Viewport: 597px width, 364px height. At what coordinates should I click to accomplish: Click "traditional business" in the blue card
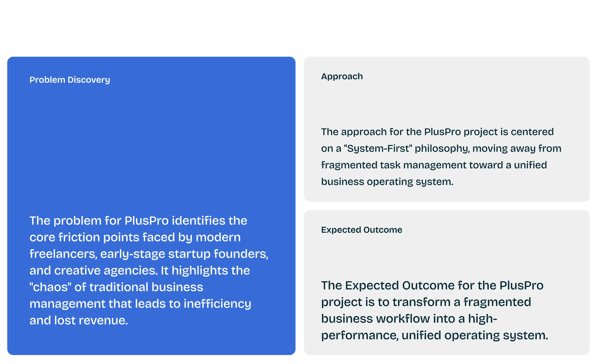[146, 287]
